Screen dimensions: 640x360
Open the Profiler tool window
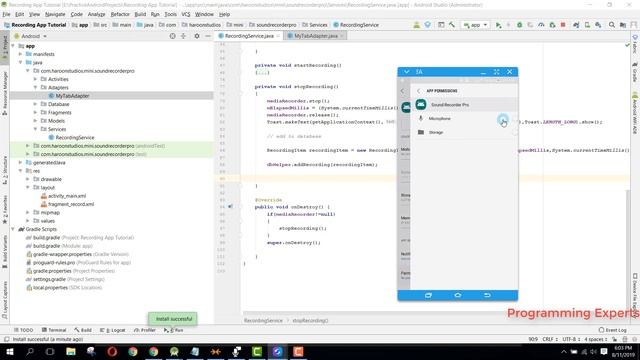[x=145, y=330]
